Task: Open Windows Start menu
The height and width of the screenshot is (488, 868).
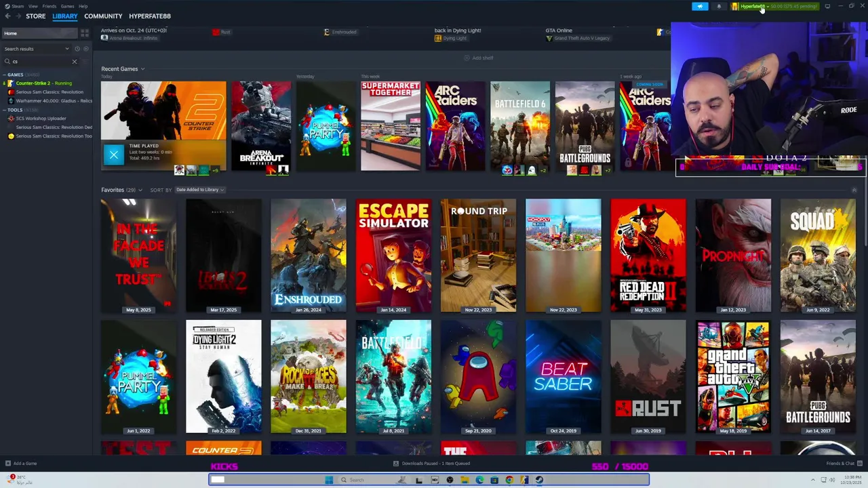Action: click(x=329, y=480)
